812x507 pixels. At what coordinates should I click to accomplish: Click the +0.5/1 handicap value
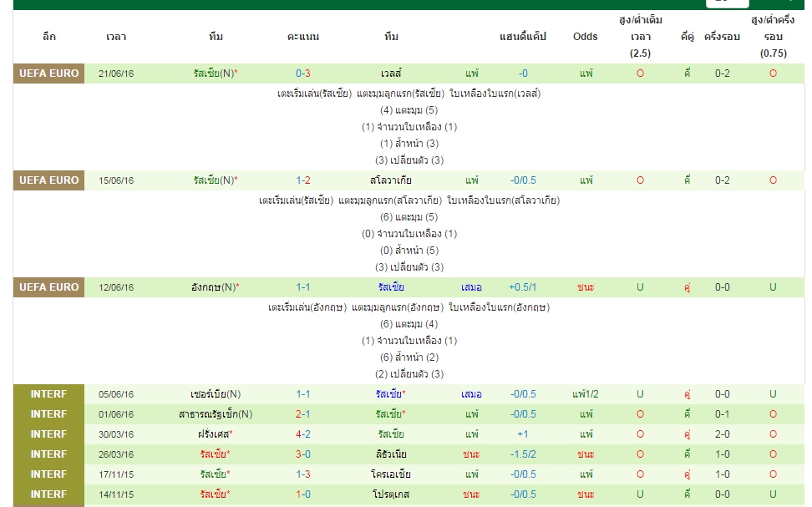[522, 286]
